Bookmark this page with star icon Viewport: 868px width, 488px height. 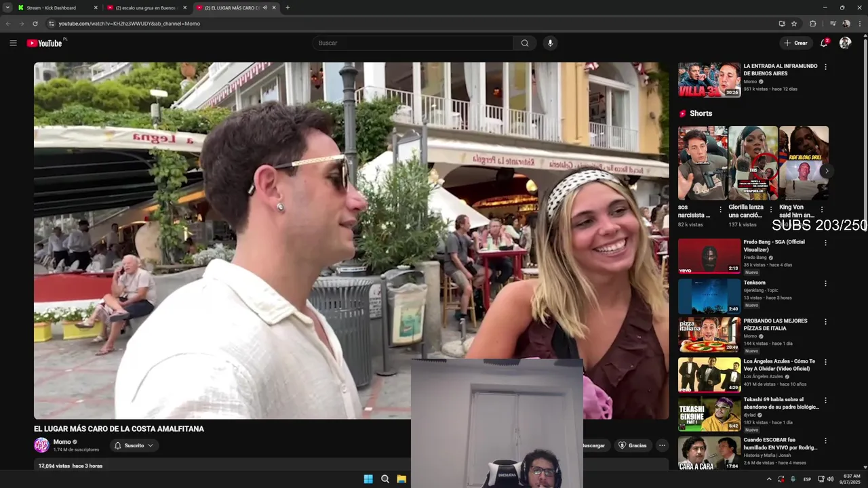[x=794, y=24]
